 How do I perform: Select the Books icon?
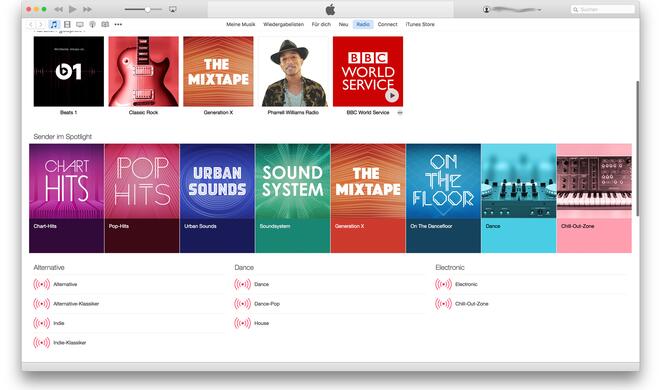tap(105, 24)
